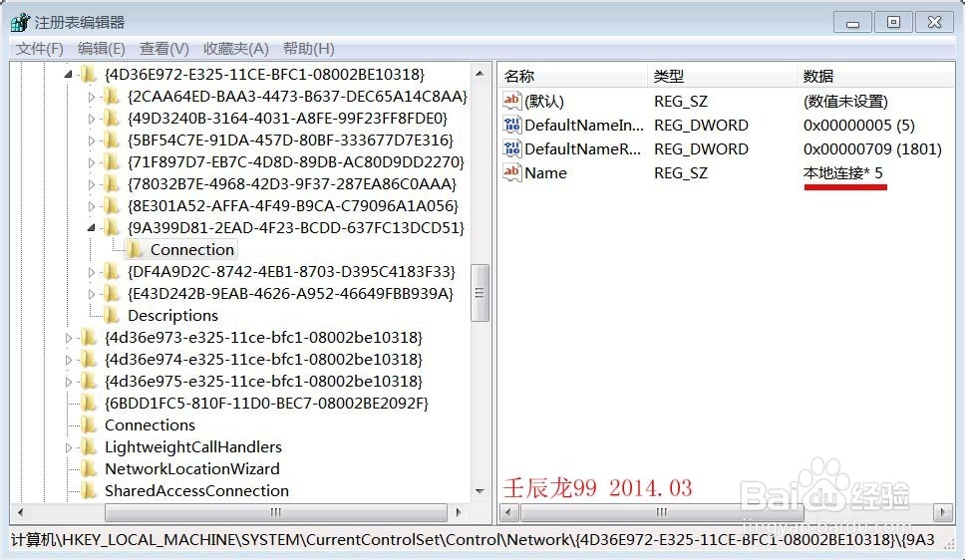965x560 pixels.
Task: Click the tree pane vertical scrollbar thumb
Action: [481, 293]
